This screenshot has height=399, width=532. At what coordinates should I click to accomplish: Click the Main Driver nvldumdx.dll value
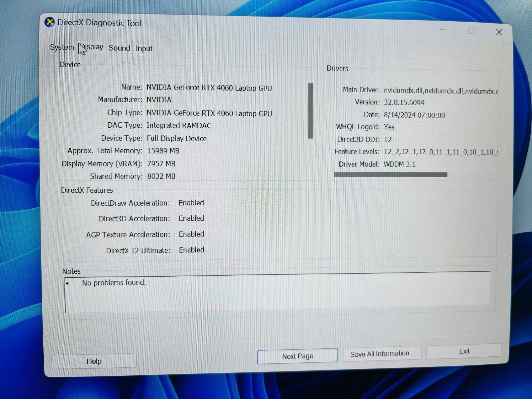[441, 91]
